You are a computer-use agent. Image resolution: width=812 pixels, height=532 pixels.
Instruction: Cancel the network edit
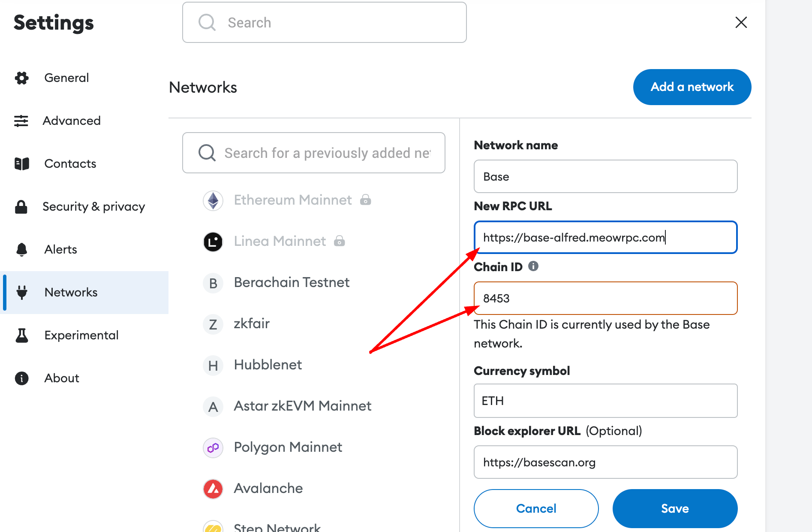(x=536, y=508)
